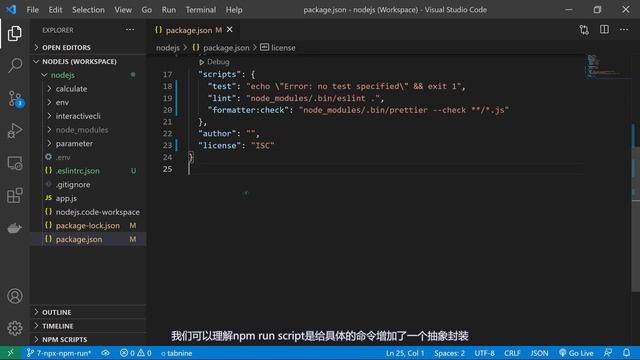Open errors and warnings problems indicator
The height and width of the screenshot is (360, 640).
point(136,353)
